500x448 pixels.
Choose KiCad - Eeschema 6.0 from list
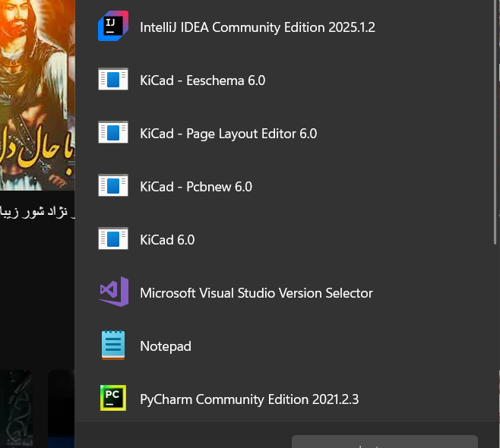[202, 80]
